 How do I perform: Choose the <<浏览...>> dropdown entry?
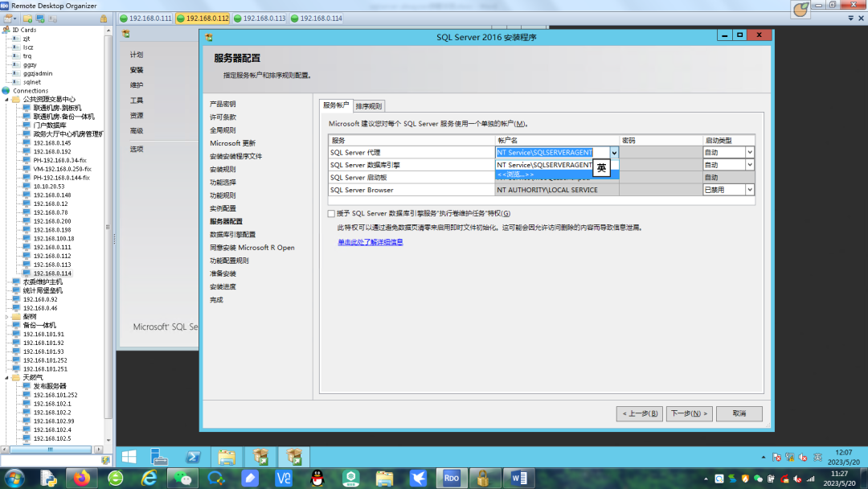coord(556,175)
